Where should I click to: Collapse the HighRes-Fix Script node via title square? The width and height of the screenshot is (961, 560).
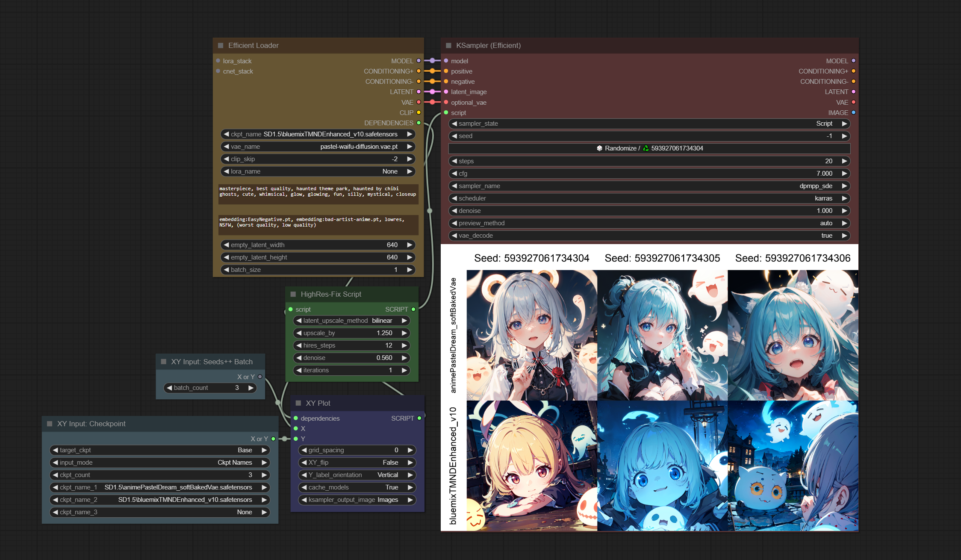[293, 294]
